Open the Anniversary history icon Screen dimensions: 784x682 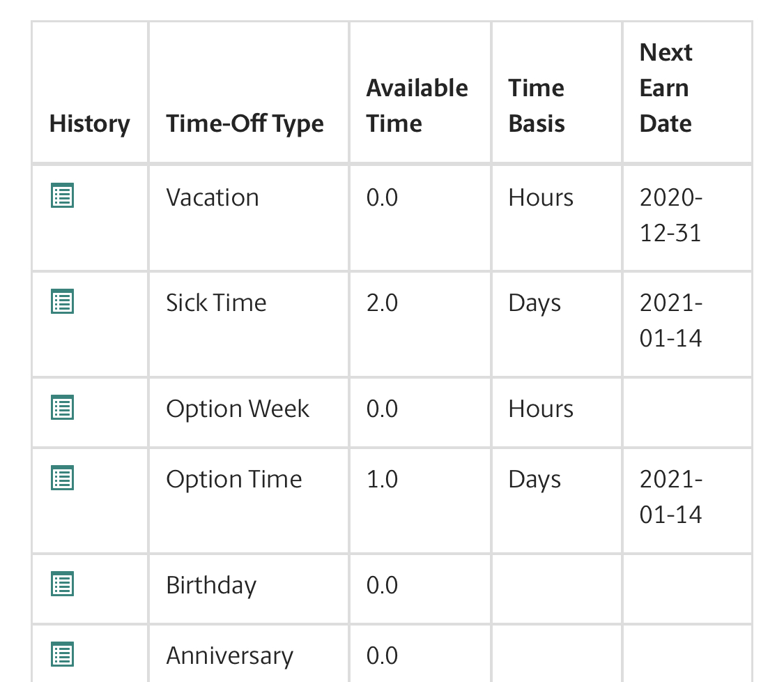63,655
